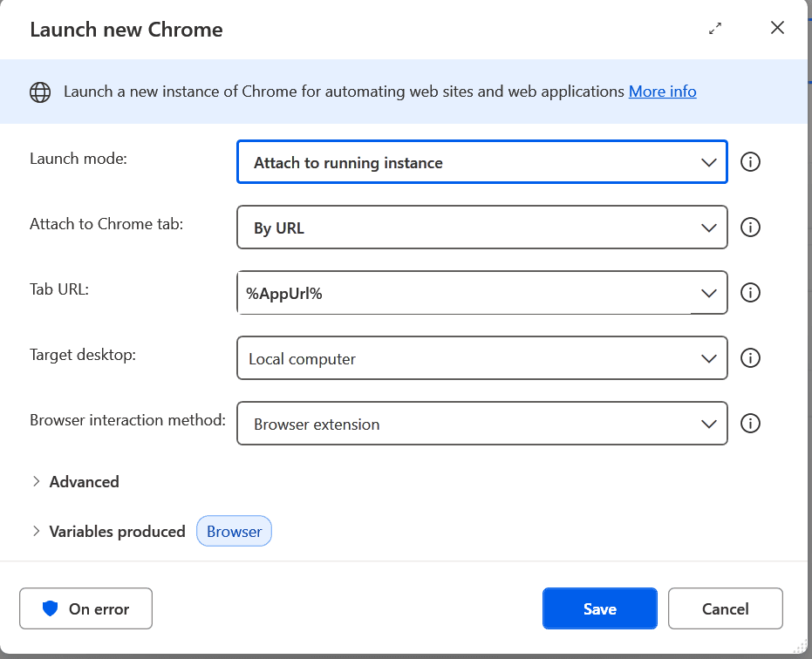Image resolution: width=812 pixels, height=659 pixels.
Task: Expand the dialog using the arrows icon
Action: coord(715,29)
